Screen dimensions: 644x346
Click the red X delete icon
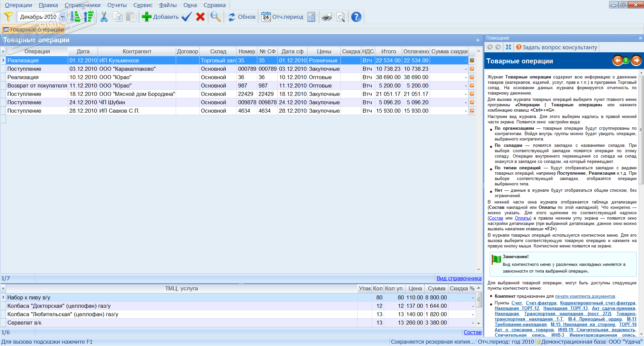[x=200, y=17]
